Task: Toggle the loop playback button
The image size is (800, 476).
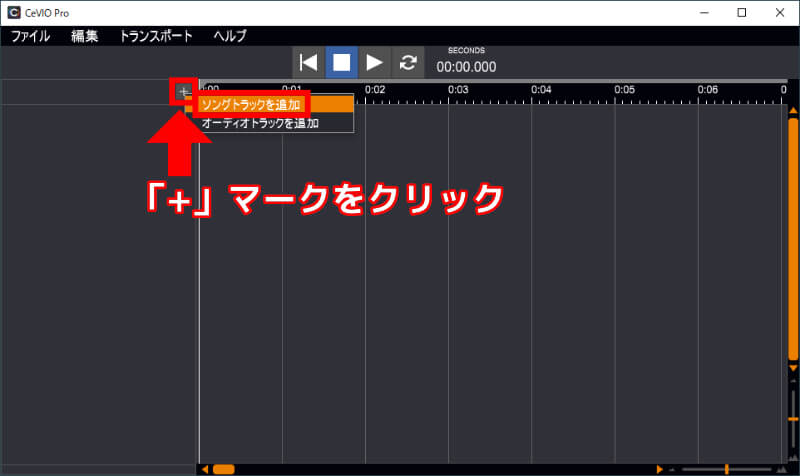Action: click(408, 63)
